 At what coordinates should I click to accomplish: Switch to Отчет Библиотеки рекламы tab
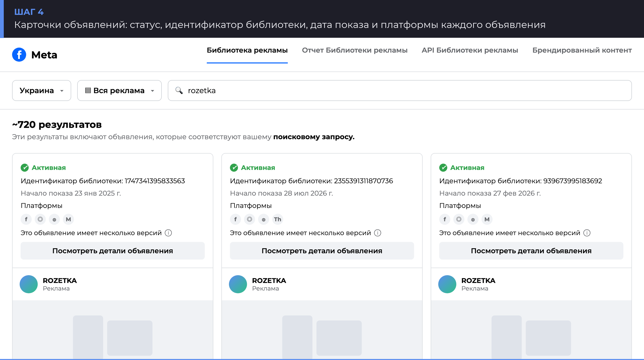(355, 50)
